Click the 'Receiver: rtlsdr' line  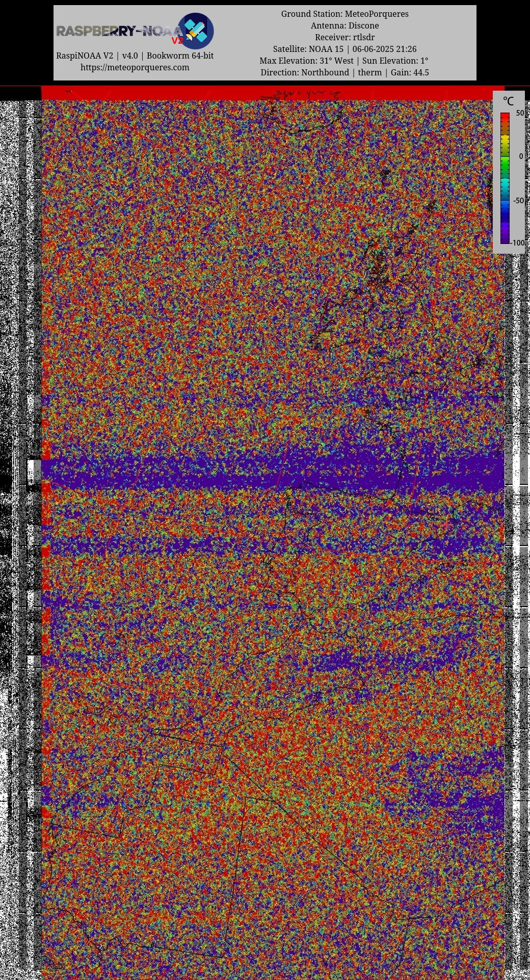344,37
